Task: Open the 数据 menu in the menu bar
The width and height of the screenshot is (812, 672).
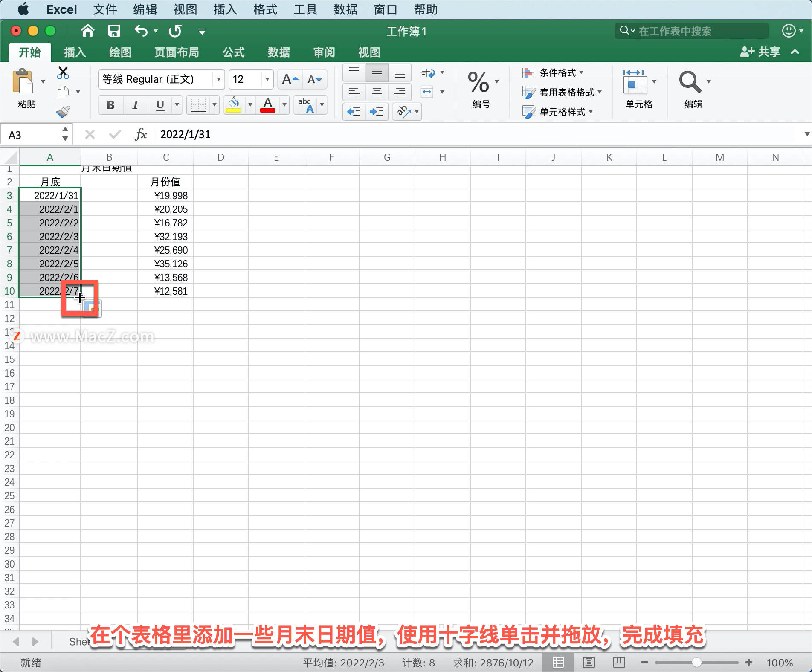Action: click(x=345, y=9)
